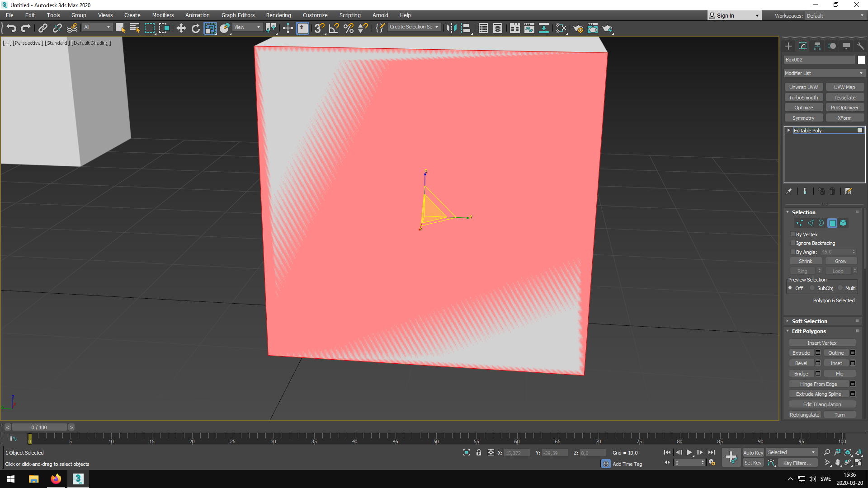The height and width of the screenshot is (488, 868).
Task: Open the Modifier List dropdown
Action: (824, 73)
